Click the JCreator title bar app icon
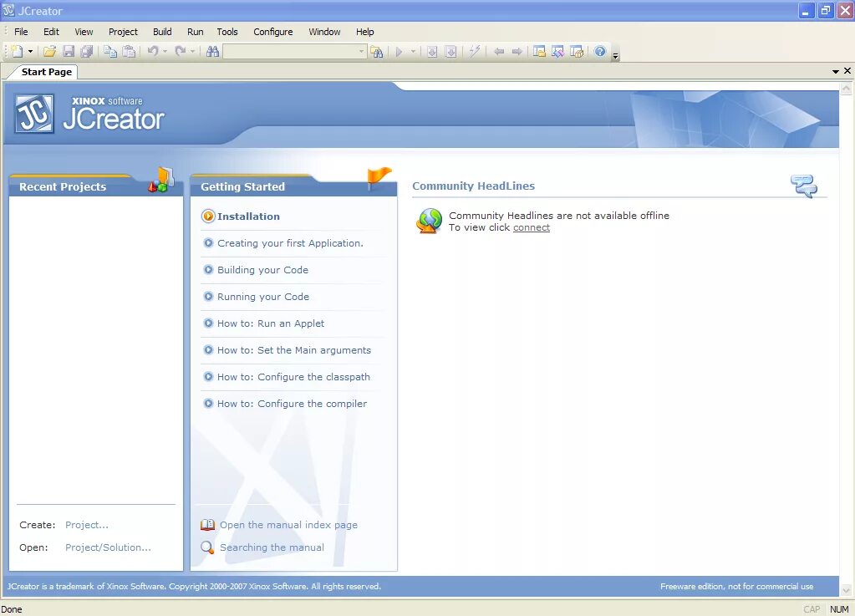 tap(8, 10)
